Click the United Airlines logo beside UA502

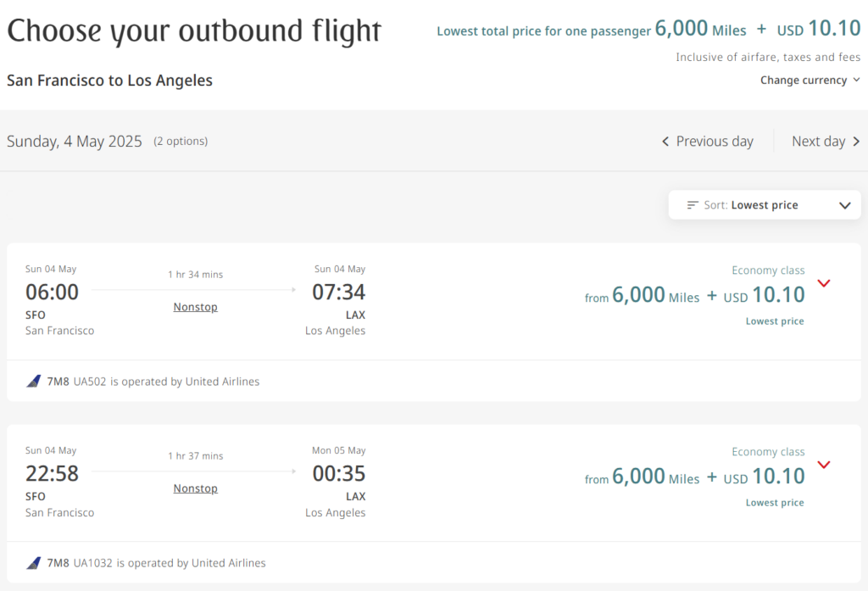click(x=33, y=382)
